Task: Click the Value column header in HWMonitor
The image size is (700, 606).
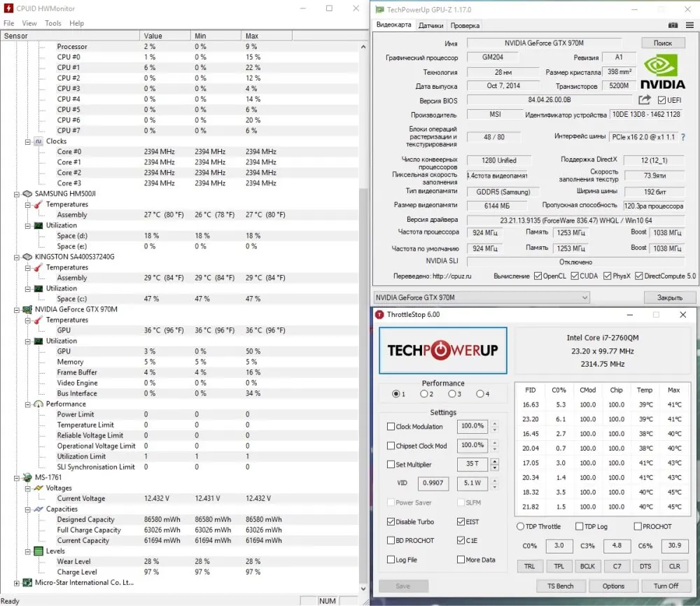Action: (164, 36)
